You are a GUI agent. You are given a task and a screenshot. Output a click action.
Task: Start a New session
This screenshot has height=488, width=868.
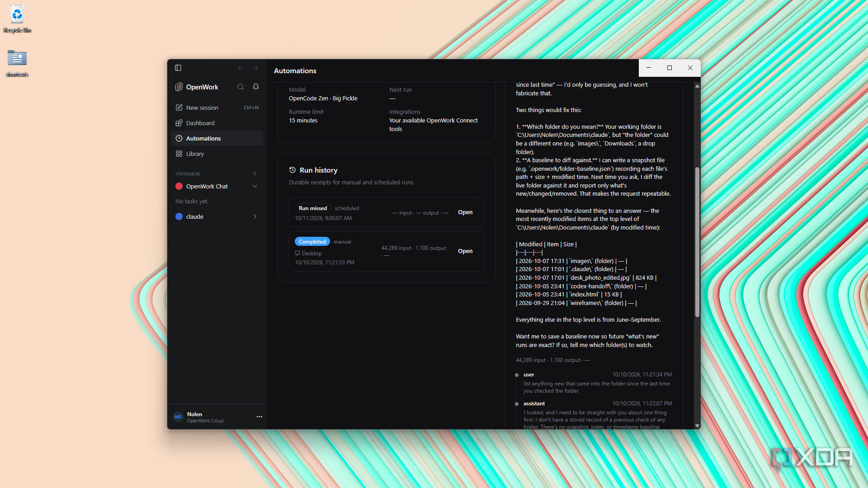click(x=217, y=108)
